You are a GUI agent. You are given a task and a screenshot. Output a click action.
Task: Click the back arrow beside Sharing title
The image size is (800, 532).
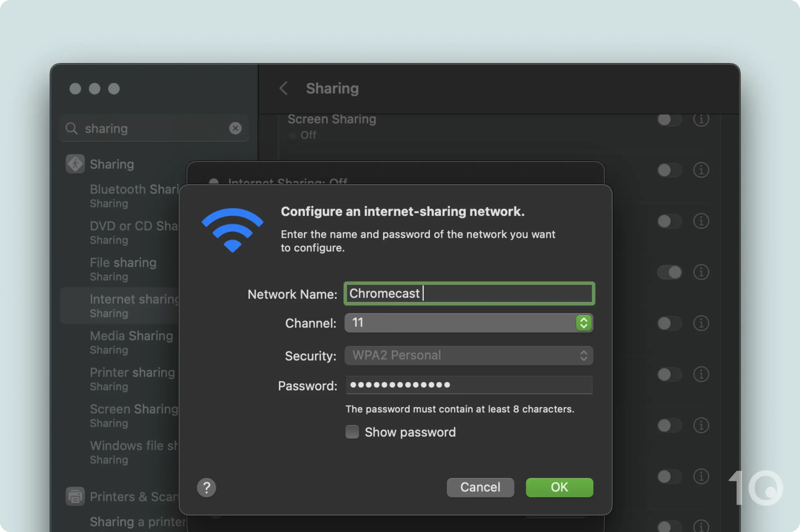click(x=283, y=88)
